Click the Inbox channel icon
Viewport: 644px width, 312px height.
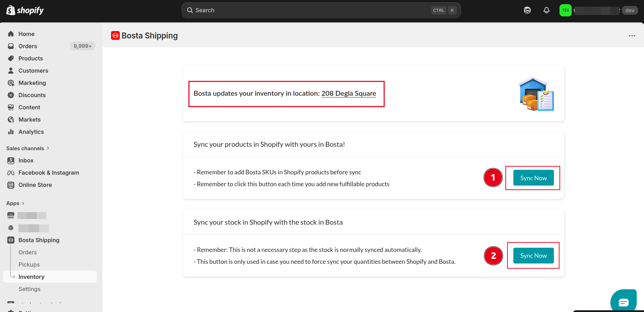[11, 160]
